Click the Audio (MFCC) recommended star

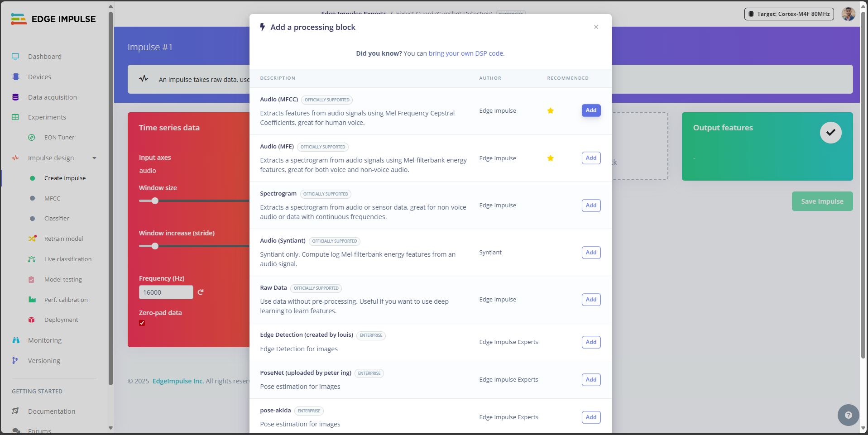(x=551, y=111)
